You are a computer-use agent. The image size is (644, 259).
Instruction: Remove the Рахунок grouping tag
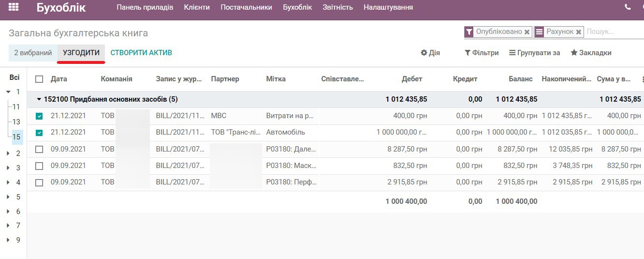[578, 32]
